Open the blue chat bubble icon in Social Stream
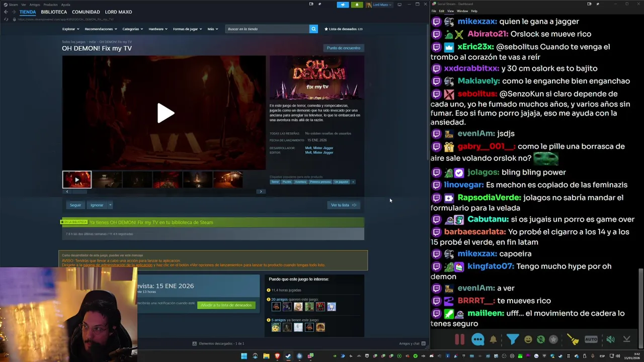This screenshot has height=362, width=644. coord(477,339)
